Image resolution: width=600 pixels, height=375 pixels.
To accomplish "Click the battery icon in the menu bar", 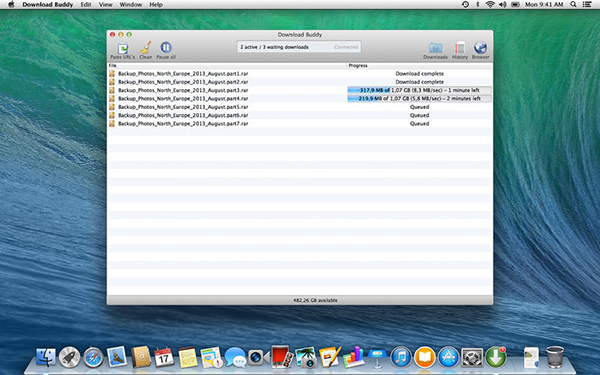I will coord(515,5).
